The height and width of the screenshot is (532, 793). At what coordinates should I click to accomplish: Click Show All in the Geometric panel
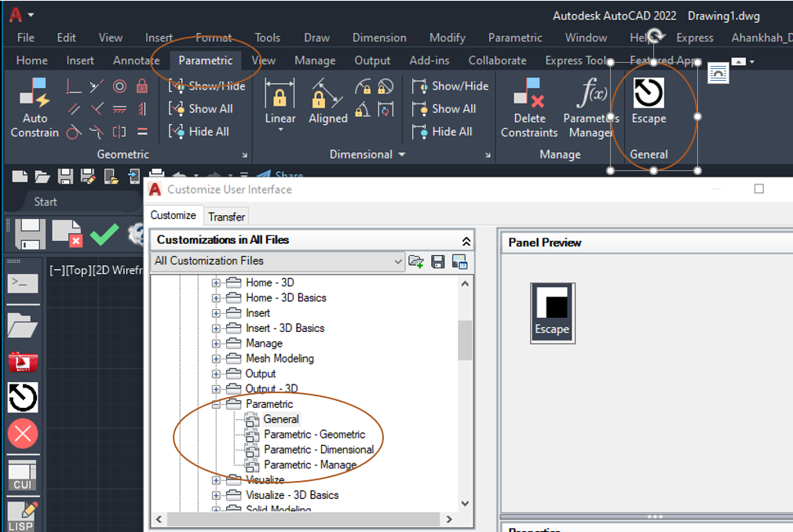pos(201,108)
